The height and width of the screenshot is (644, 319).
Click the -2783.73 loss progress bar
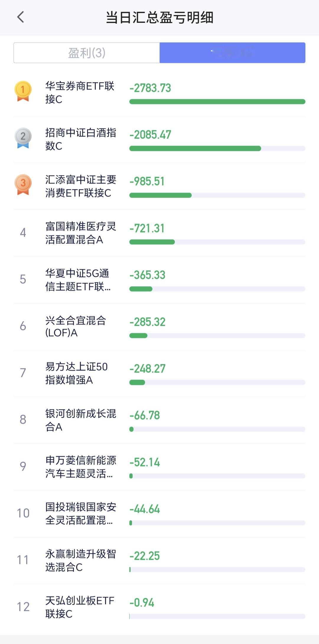(217, 102)
